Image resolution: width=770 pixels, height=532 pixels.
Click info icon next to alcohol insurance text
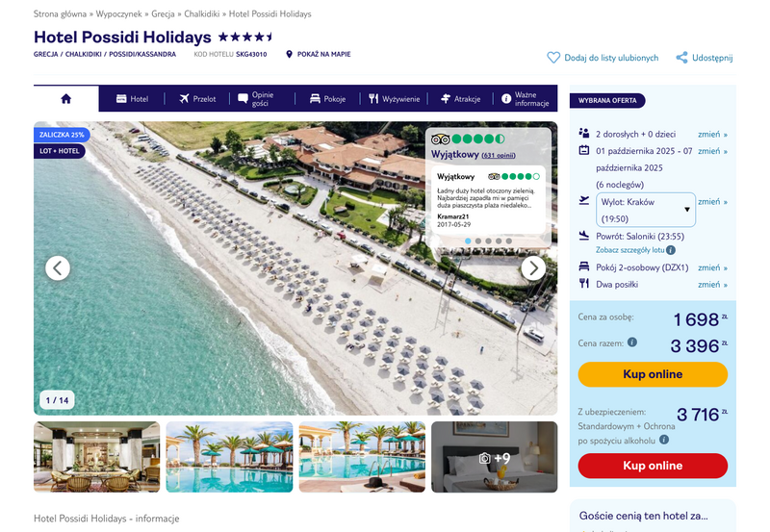664,440
